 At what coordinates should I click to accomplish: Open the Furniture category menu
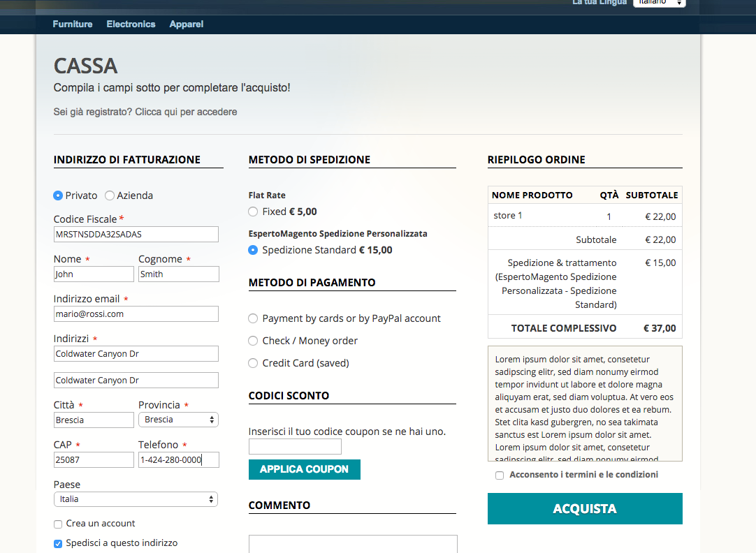tap(73, 24)
